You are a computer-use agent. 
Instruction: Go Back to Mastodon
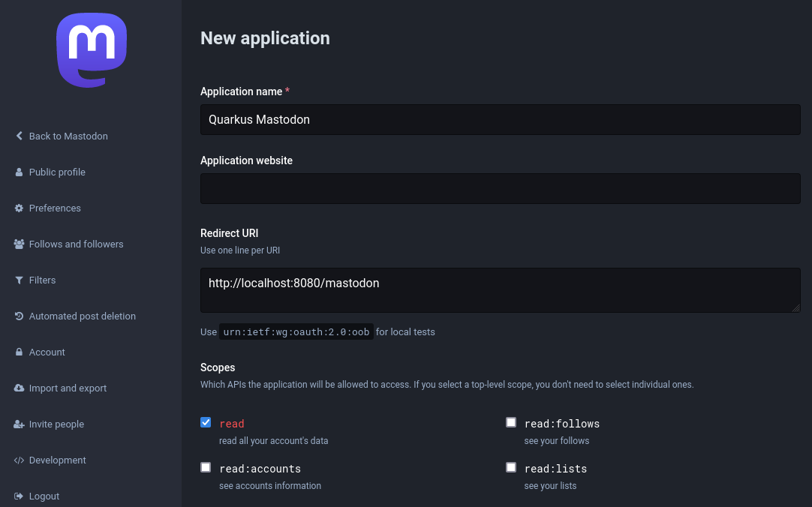pyautogui.click(x=68, y=136)
